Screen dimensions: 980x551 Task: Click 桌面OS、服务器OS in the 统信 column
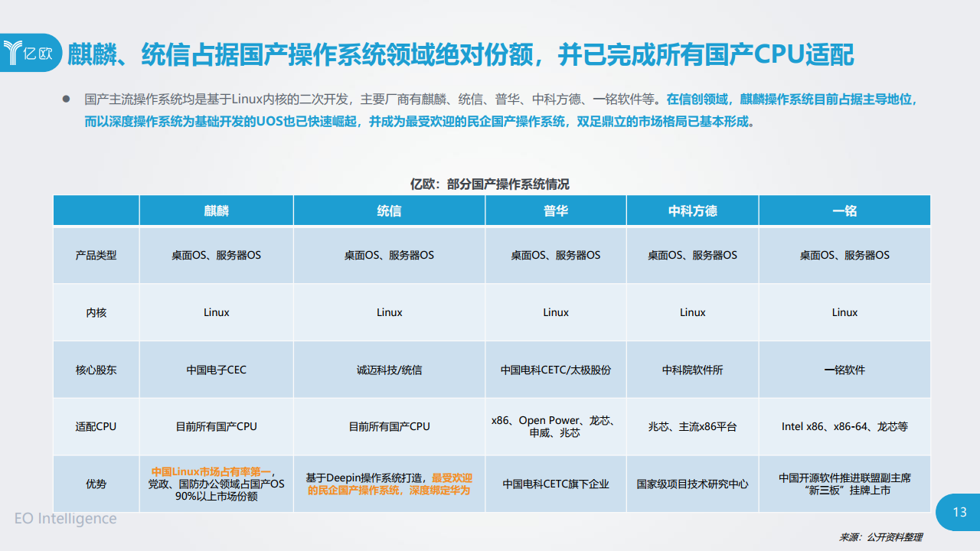[x=390, y=255]
